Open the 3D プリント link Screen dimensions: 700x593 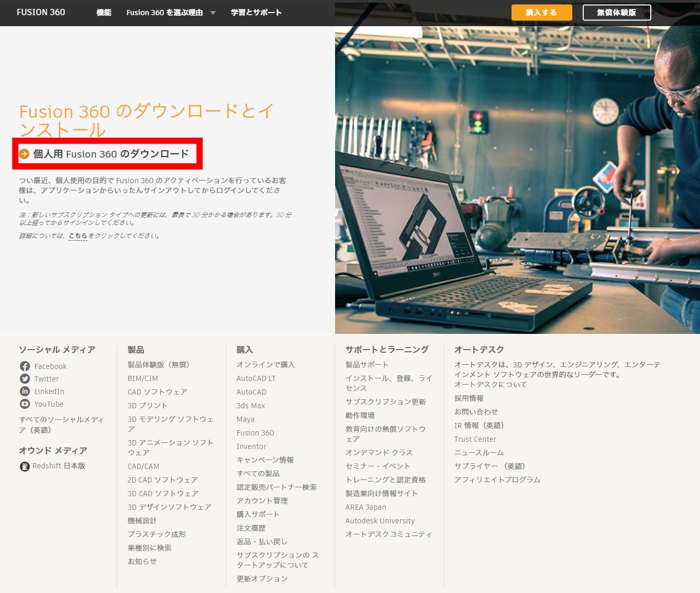tap(148, 406)
